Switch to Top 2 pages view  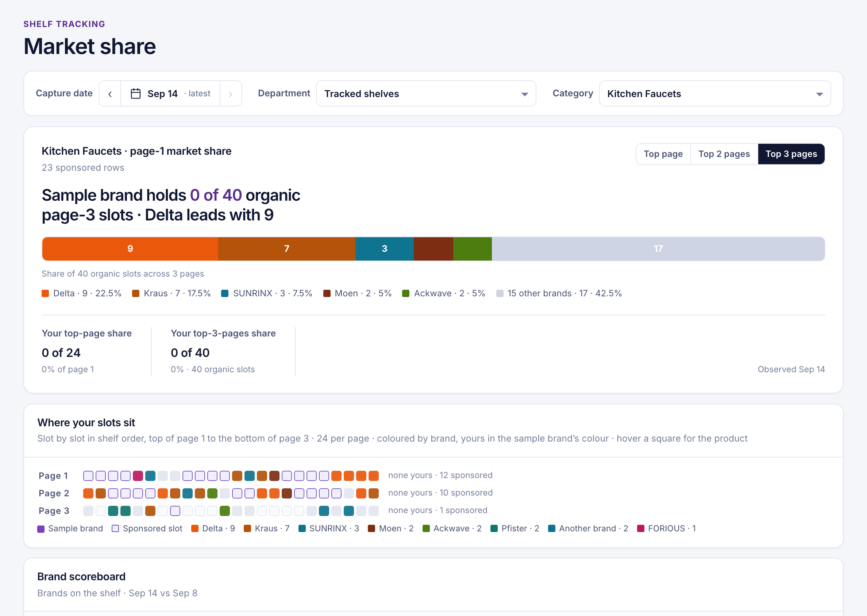[724, 154]
